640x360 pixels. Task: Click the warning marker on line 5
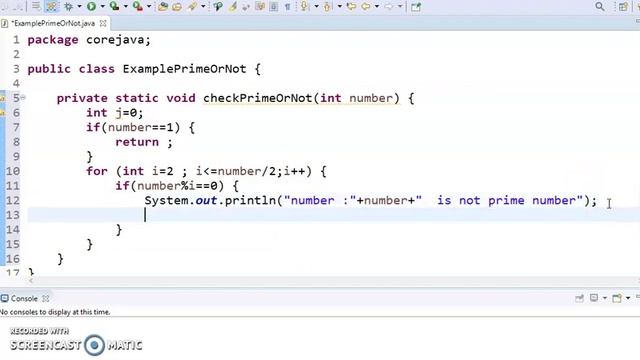[x=2, y=98]
